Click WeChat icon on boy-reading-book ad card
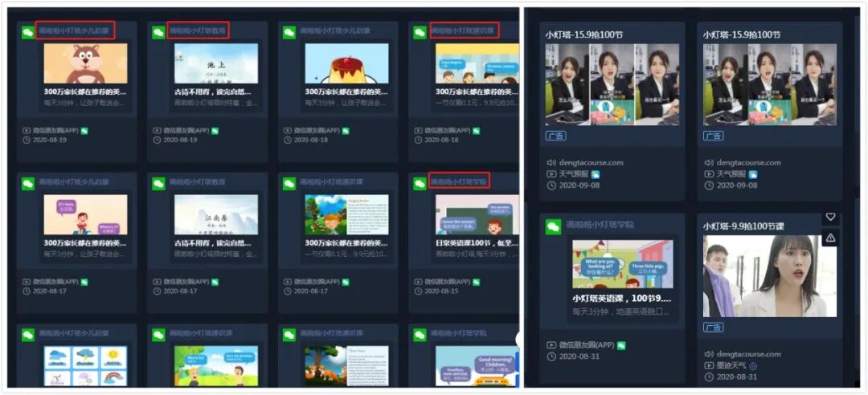This screenshot has height=395, width=868. point(27,184)
